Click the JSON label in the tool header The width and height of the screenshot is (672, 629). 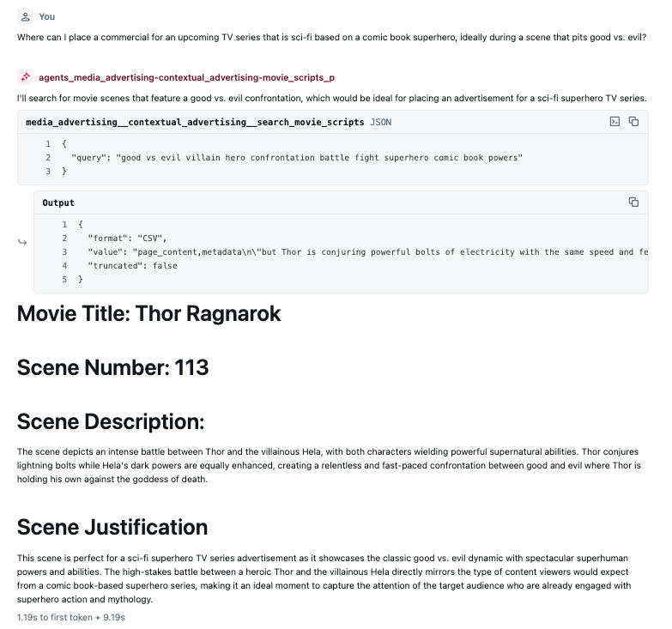(x=381, y=122)
